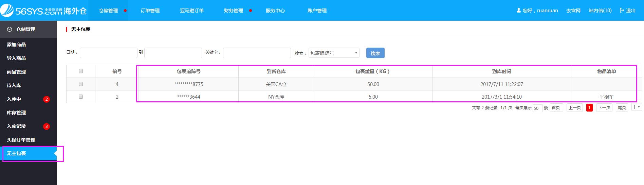Image resolution: width=644 pixels, height=185 pixels.
Task: Toggle the select-all checkbox in table header
Action: click(x=81, y=71)
